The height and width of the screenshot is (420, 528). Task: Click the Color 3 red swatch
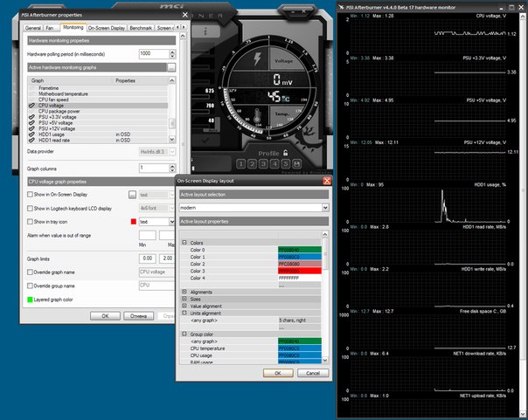click(x=300, y=271)
